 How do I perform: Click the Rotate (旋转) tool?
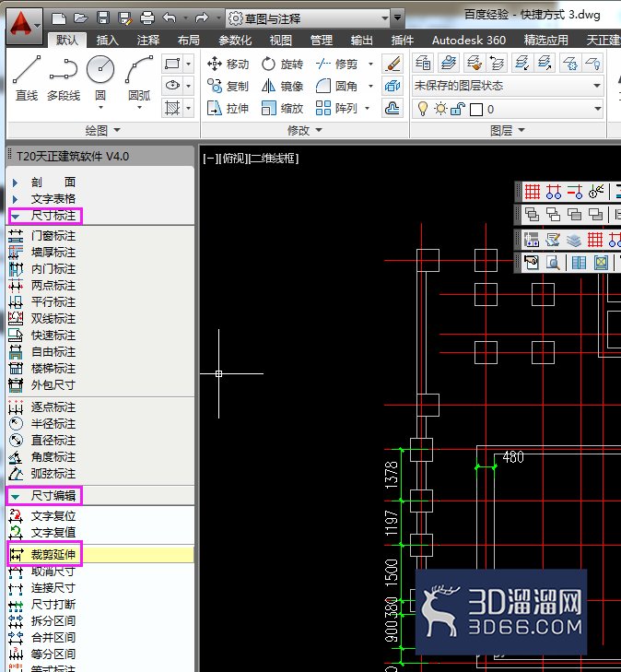point(282,64)
